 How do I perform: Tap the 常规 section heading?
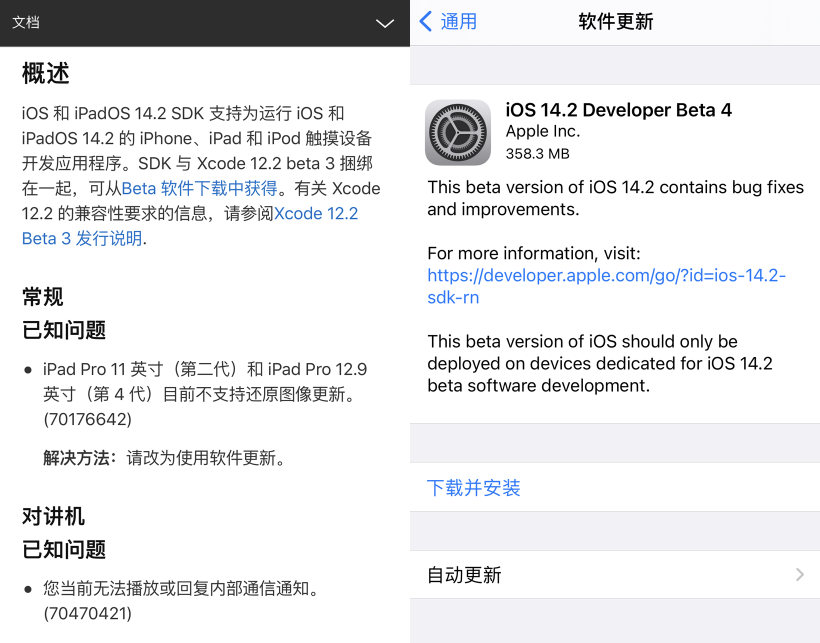[x=43, y=296]
